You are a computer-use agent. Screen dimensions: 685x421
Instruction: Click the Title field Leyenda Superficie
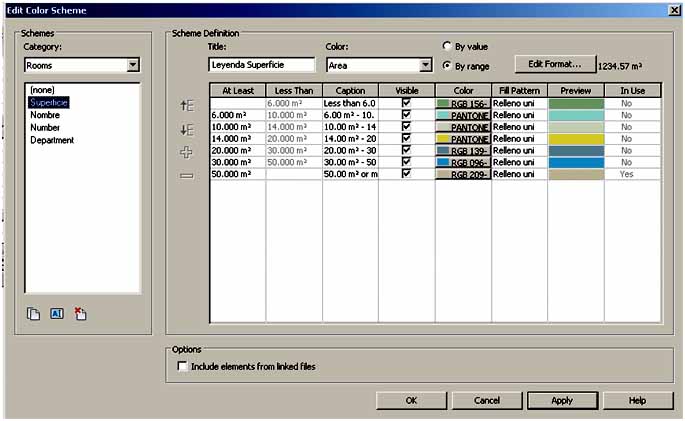[x=262, y=65]
